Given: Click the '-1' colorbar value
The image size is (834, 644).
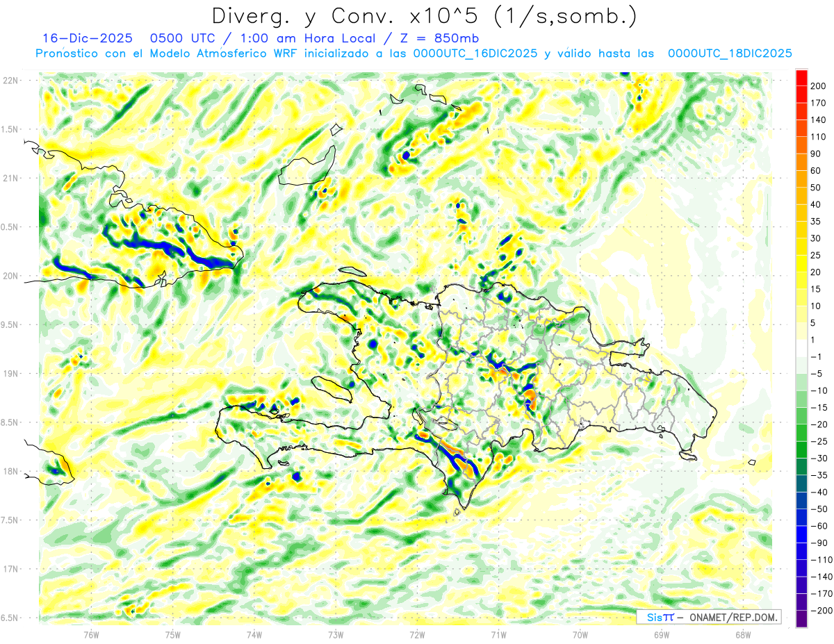Looking at the screenshot, I should coord(816,356).
